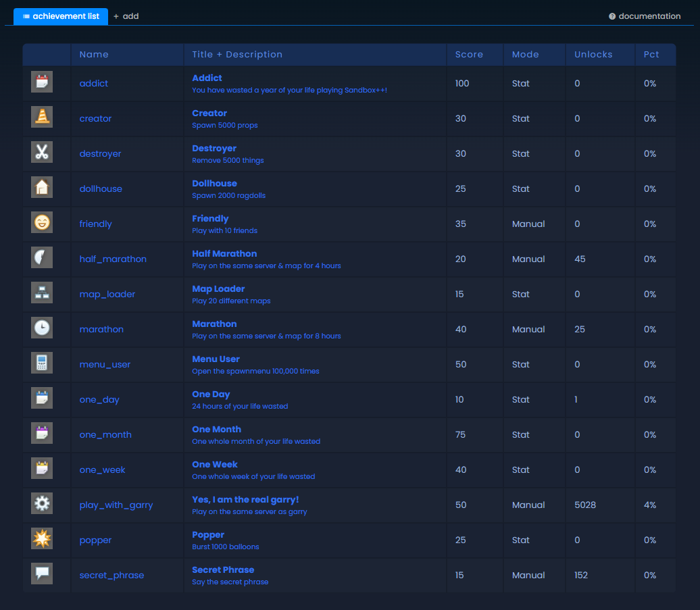
Task: Click the Unlocks column header
Action: click(593, 55)
